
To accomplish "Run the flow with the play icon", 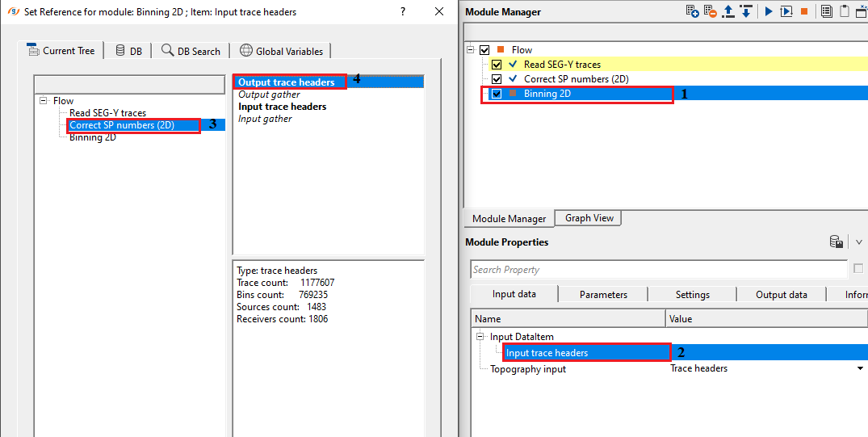I will click(x=768, y=11).
